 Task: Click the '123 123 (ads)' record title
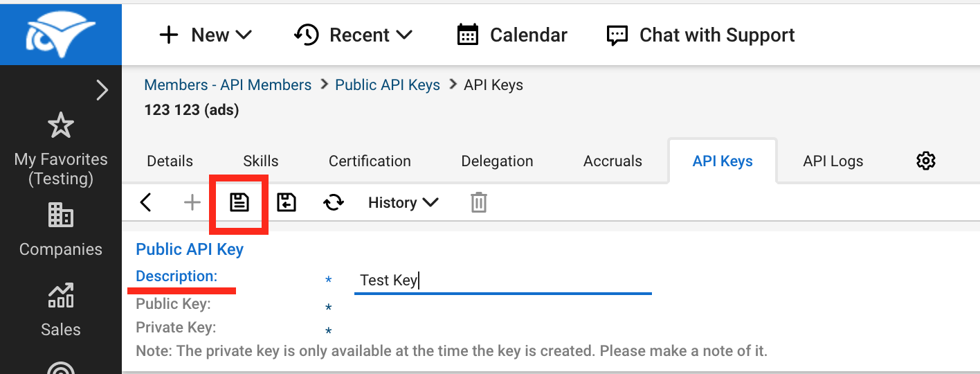pyautogui.click(x=192, y=109)
